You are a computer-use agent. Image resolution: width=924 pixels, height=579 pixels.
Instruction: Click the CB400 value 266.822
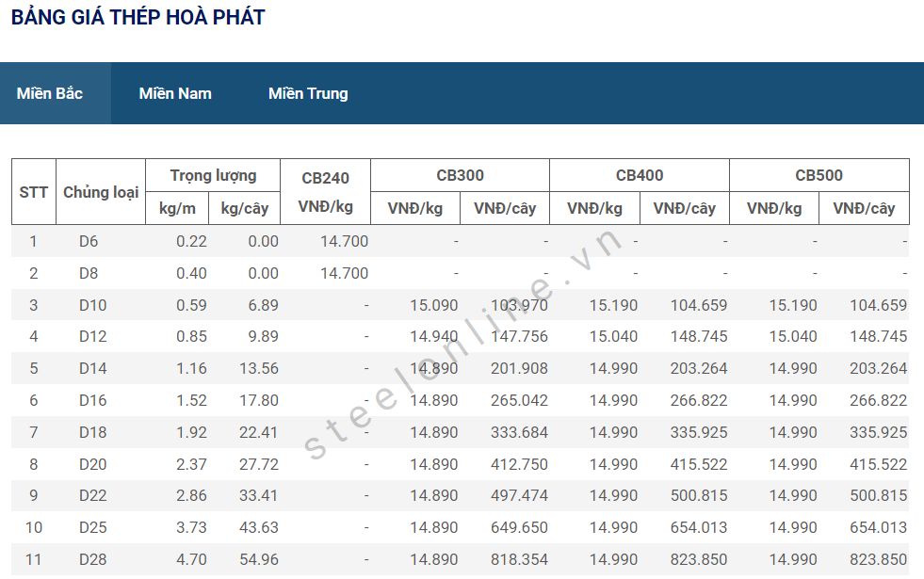699,400
